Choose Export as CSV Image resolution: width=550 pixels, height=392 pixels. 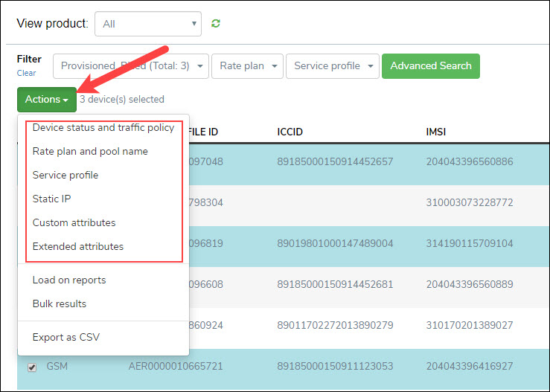103,337
